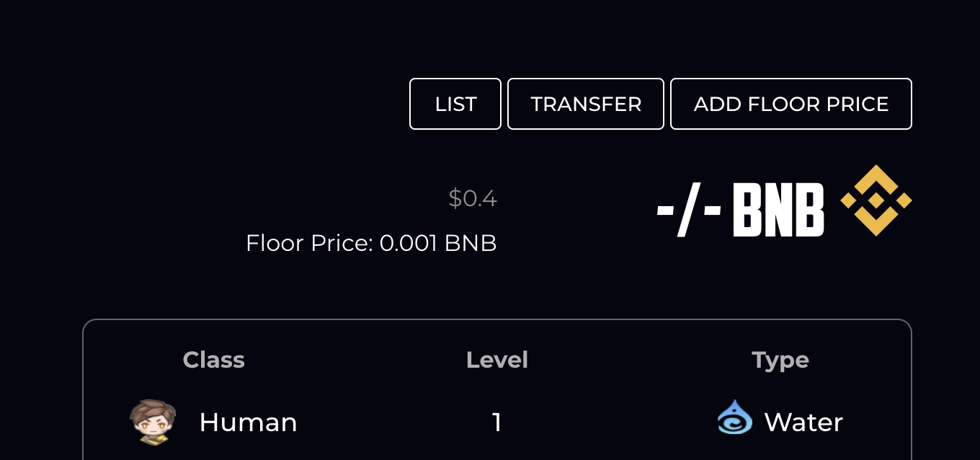Click the Type column header
980x460 pixels.
780,360
